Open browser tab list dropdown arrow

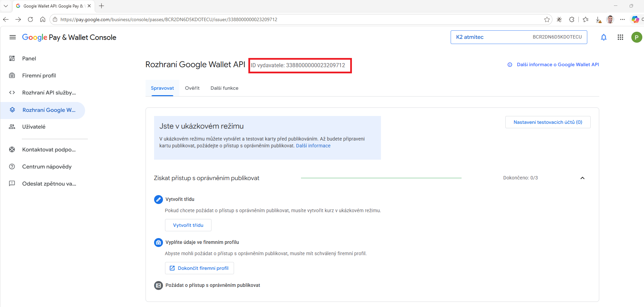(x=6, y=6)
